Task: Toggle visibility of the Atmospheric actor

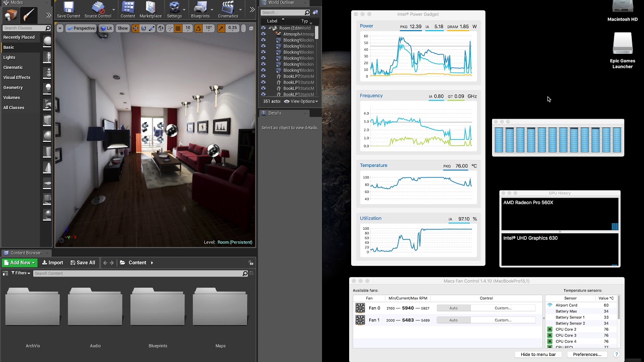Action: [263, 34]
